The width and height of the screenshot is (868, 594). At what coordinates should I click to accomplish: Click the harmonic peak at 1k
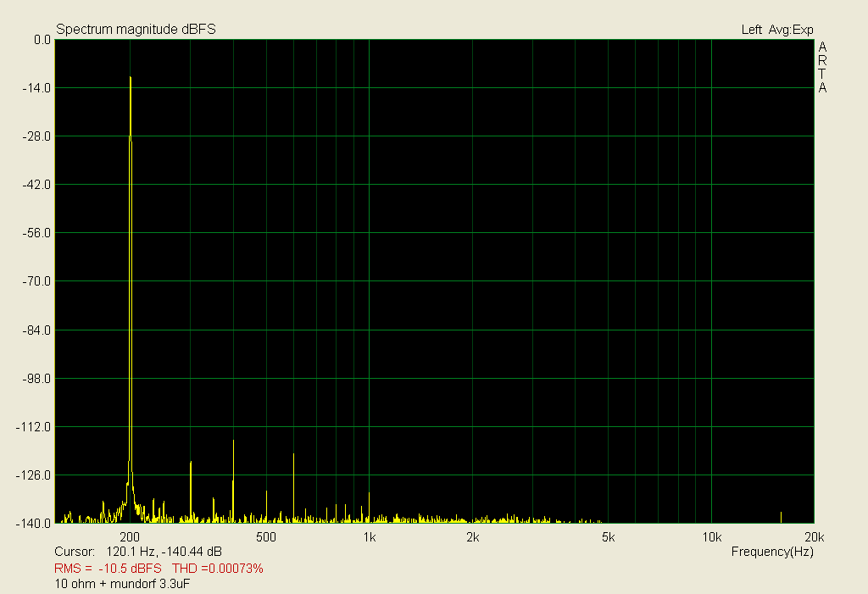point(370,494)
